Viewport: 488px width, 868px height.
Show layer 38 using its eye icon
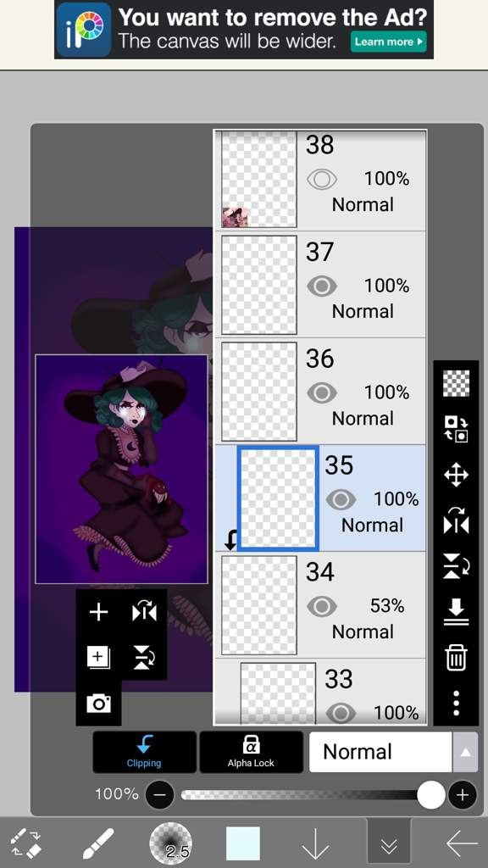pos(321,179)
